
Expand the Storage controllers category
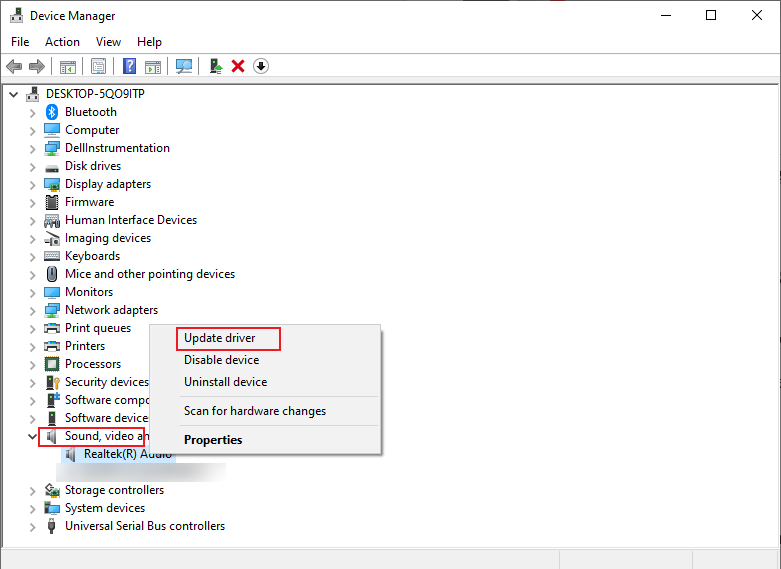(x=32, y=491)
